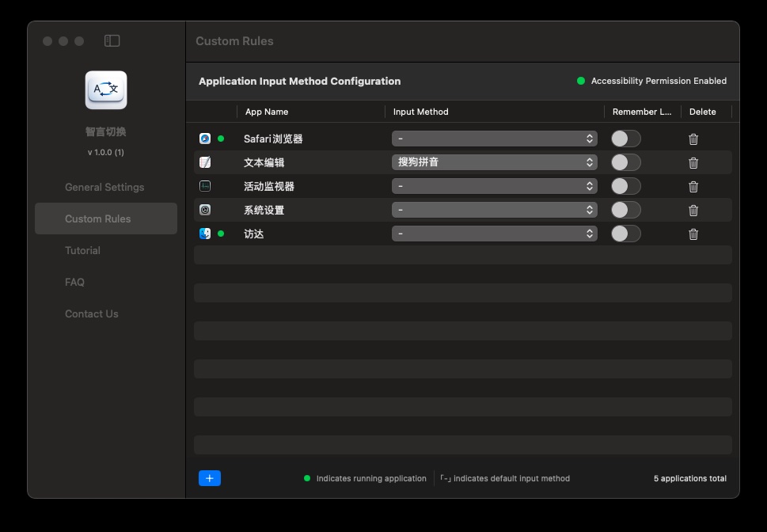Toggle Remember Last for Safari浏览器
767x532 pixels.
[625, 139]
